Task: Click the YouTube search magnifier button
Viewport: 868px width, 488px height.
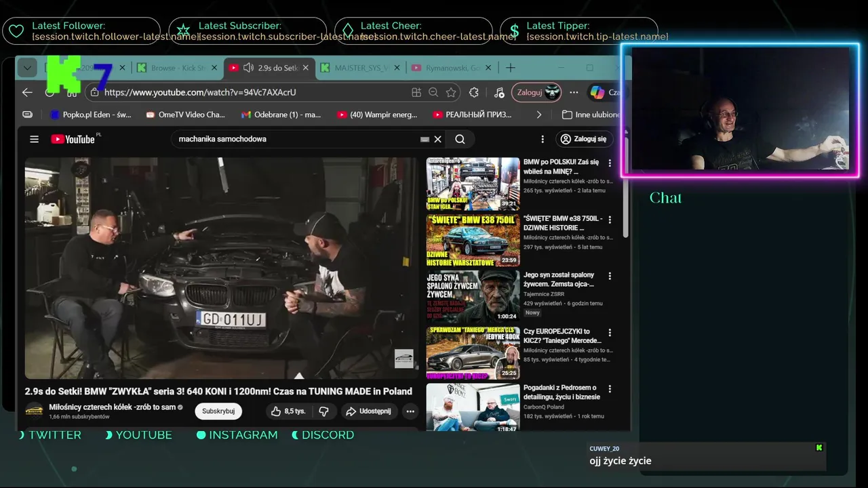Action: [x=460, y=139]
